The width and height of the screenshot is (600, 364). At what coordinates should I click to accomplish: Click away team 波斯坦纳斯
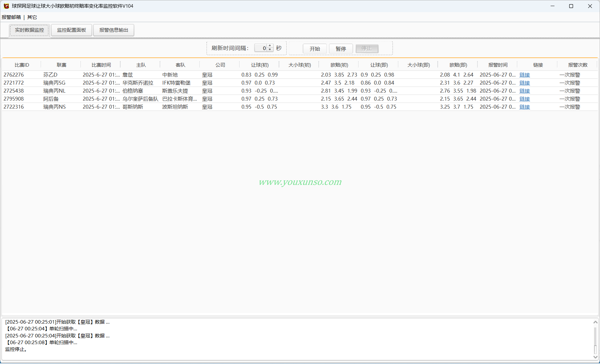pos(175,107)
